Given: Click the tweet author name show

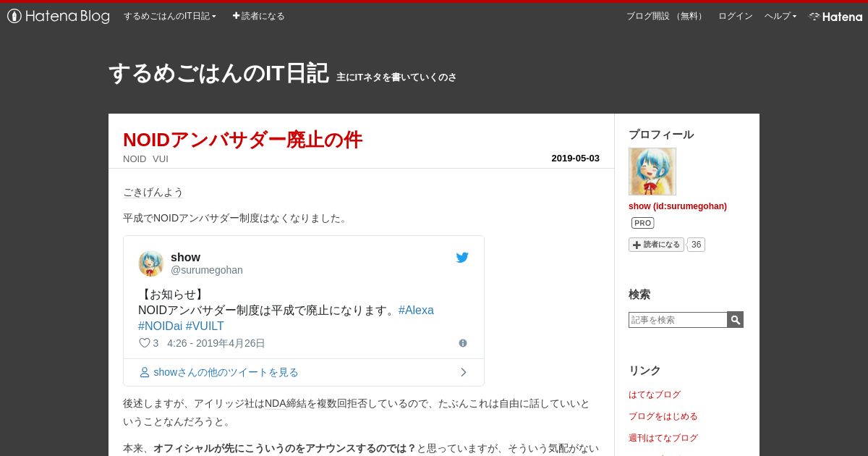Looking at the screenshot, I should pos(185,257).
